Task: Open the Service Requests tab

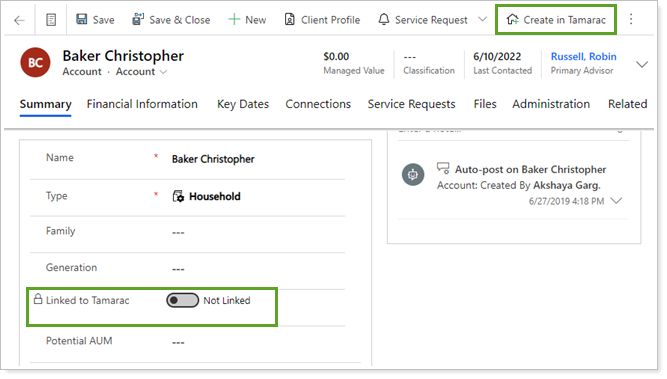Action: point(411,104)
